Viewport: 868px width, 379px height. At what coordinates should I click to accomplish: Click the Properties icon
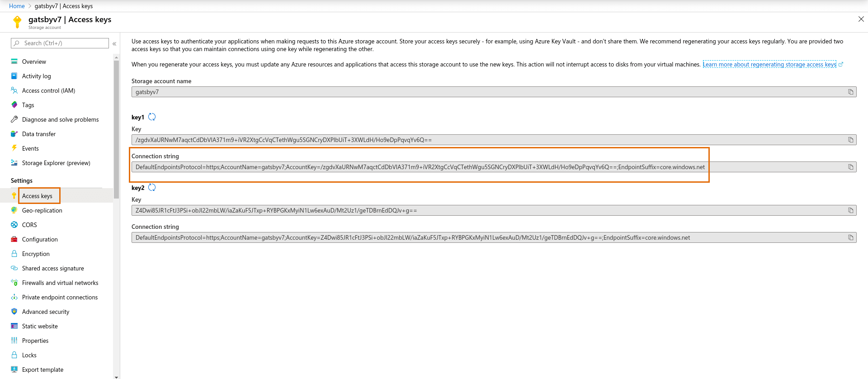(14, 341)
